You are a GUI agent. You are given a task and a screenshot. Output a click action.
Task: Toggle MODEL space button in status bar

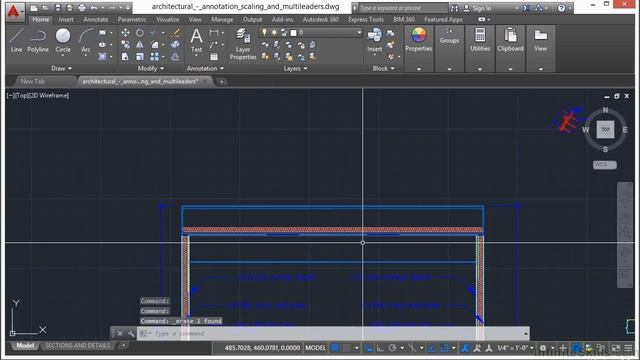pyautogui.click(x=316, y=348)
